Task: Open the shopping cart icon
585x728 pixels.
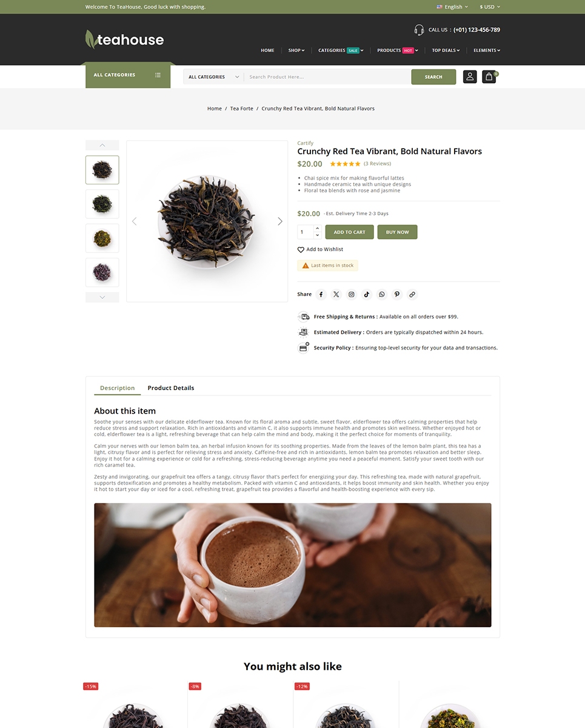Action: point(489,77)
